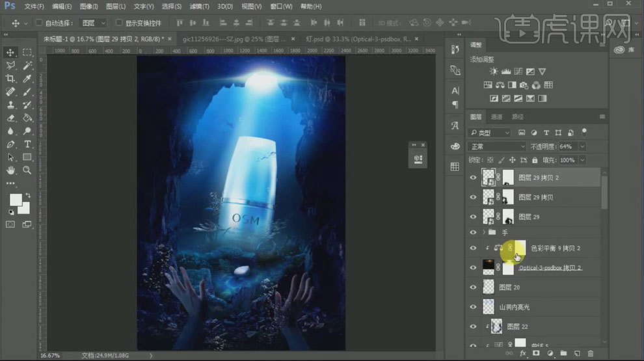Hide the 图层 20 layer

pos(474,287)
